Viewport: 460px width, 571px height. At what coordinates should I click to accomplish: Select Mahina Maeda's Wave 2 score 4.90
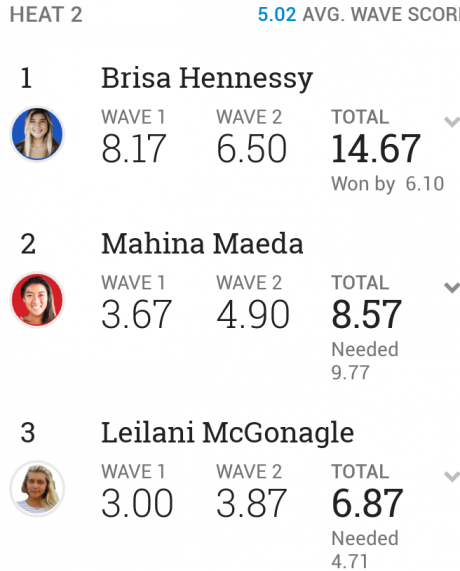click(253, 314)
